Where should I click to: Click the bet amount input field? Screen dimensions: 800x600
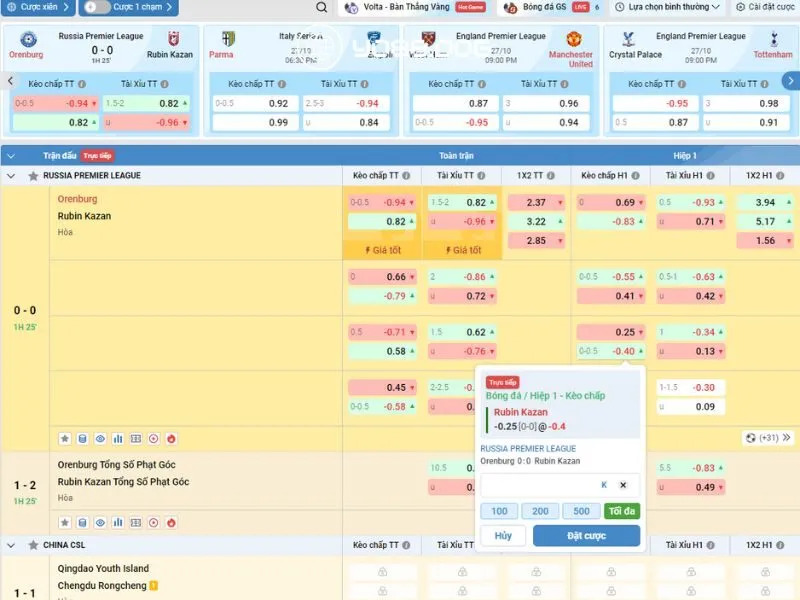tap(540, 485)
